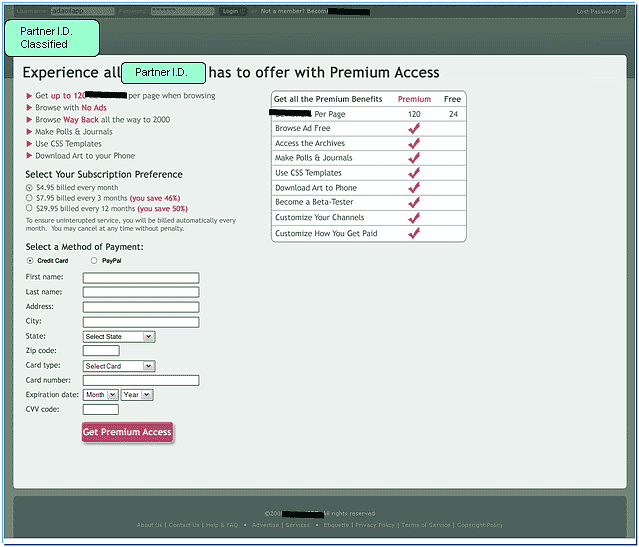639x547 pixels.
Task: Open the expiration Month dropdown
Action: tap(101, 395)
